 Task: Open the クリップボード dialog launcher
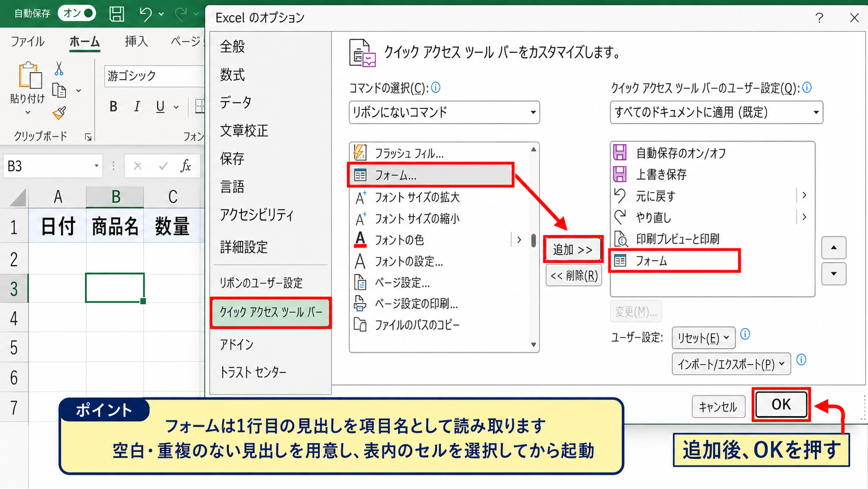(x=88, y=137)
